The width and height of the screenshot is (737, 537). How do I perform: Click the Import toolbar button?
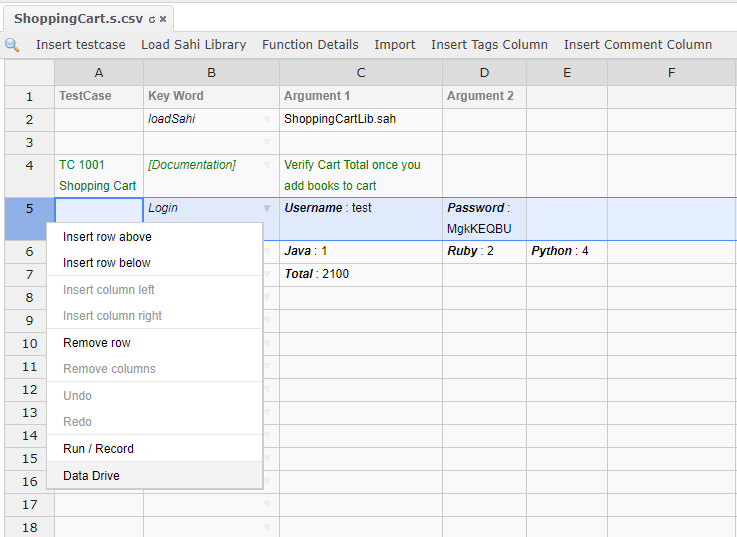395,45
